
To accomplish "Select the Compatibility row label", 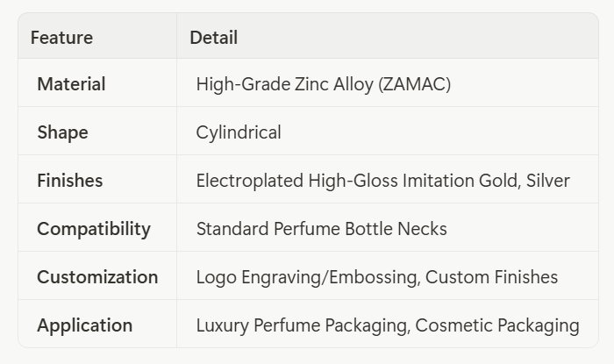I will 94,229.
